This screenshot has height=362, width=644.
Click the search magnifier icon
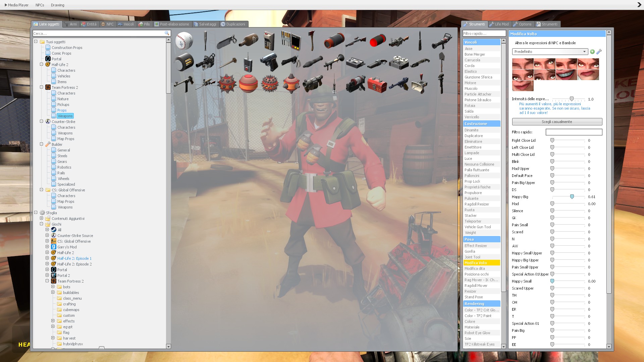[167, 34]
